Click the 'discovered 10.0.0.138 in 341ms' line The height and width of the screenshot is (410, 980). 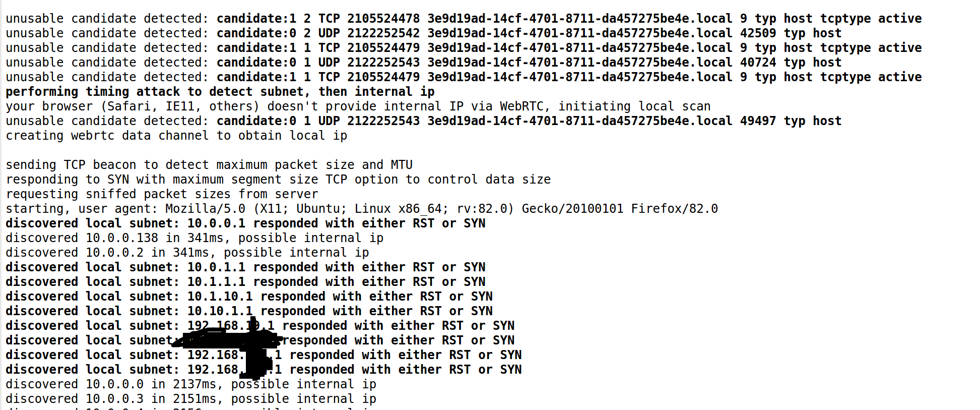(194, 238)
